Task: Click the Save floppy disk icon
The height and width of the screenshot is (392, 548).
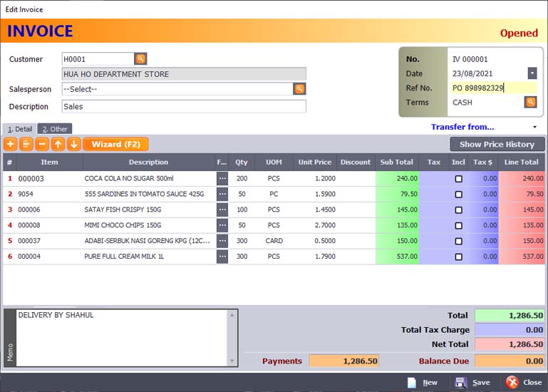Action: [x=461, y=383]
